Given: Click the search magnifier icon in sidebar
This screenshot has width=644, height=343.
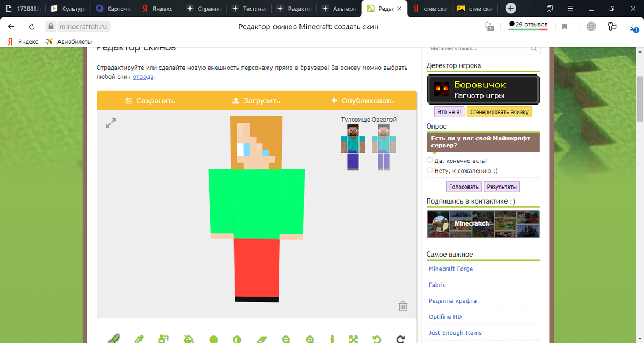Looking at the screenshot, I should [x=534, y=49].
